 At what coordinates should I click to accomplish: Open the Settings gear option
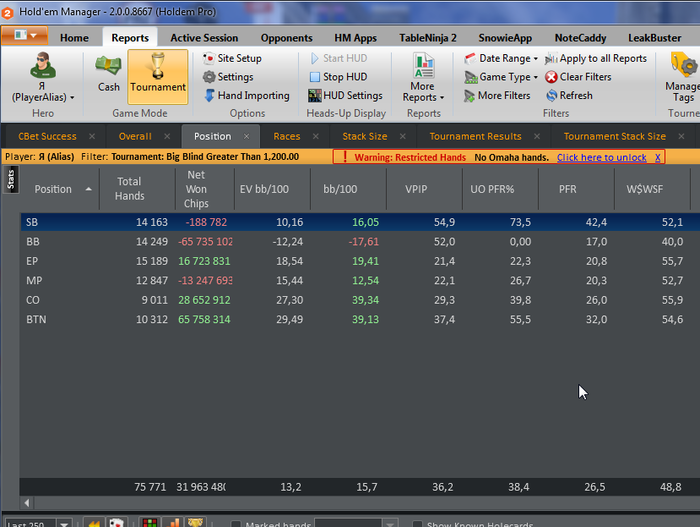(228, 77)
